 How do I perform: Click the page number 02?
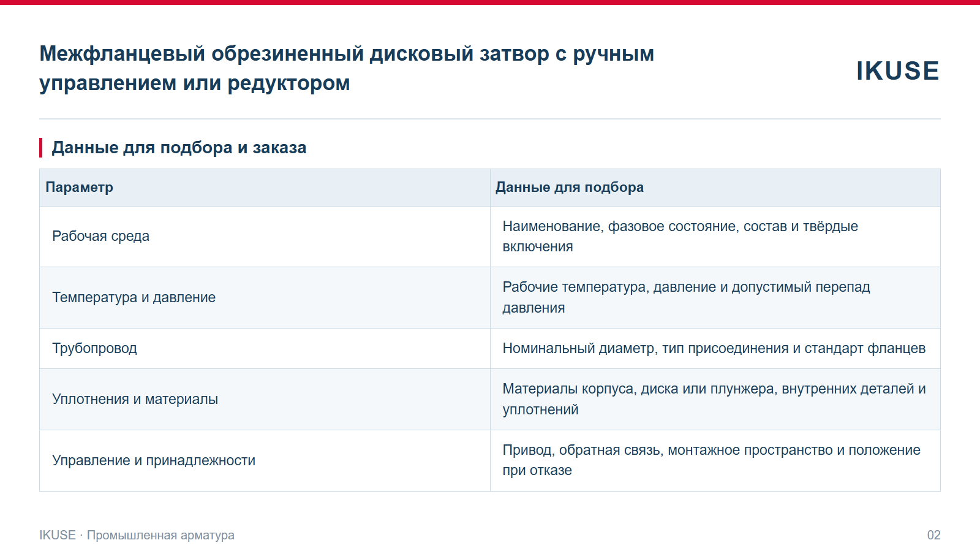(933, 535)
